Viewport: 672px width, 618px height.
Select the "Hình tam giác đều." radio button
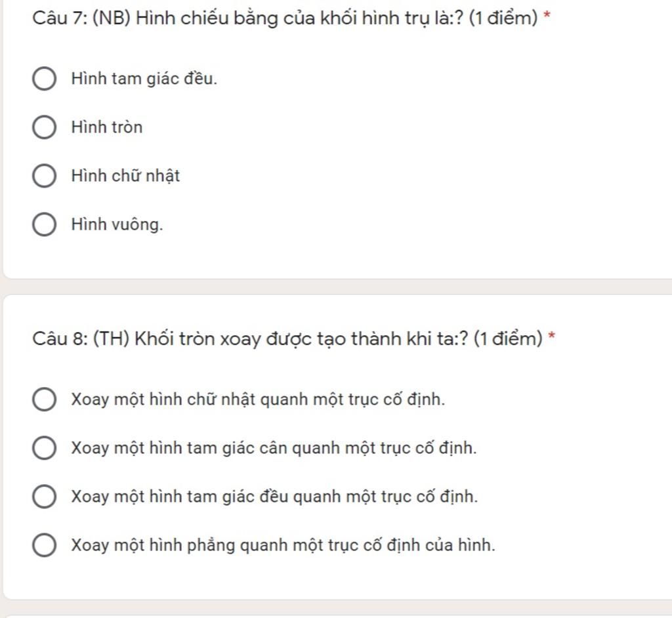click(x=44, y=79)
